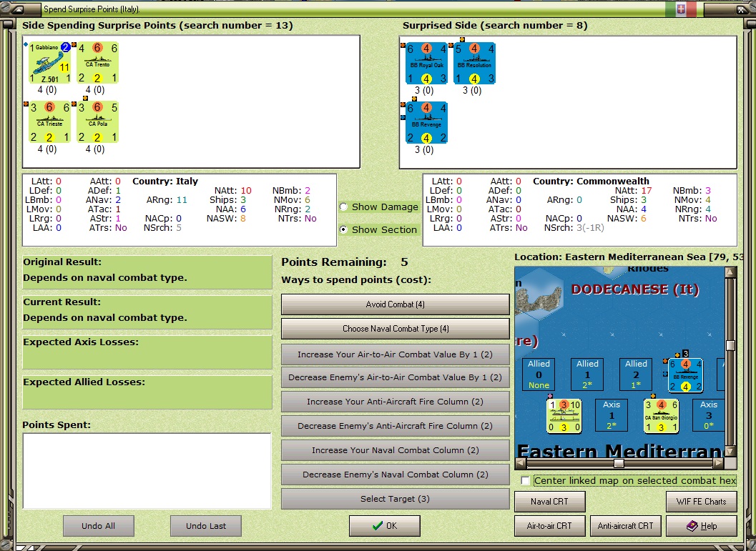The height and width of the screenshot is (551, 756).
Task: Select the BB Resolution battleship counter
Action: (x=474, y=63)
